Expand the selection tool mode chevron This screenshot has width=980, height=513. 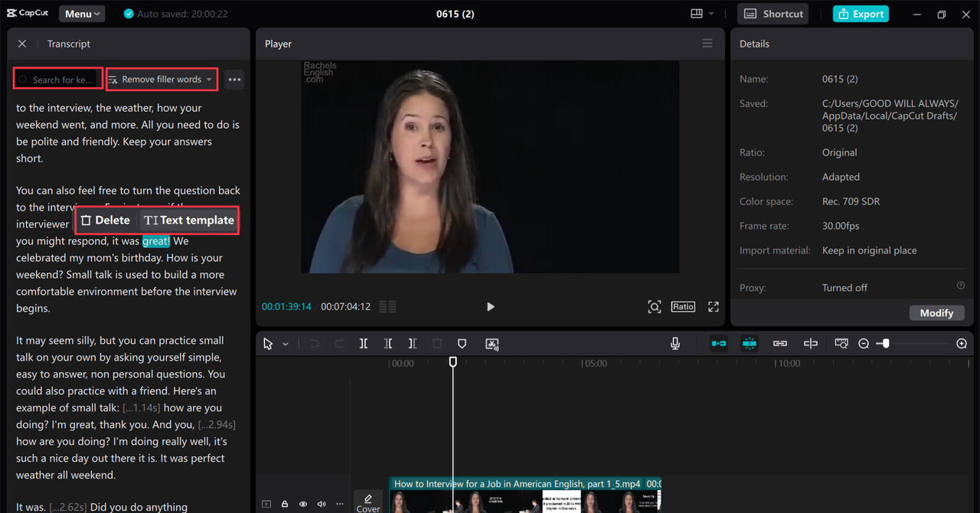[286, 345]
